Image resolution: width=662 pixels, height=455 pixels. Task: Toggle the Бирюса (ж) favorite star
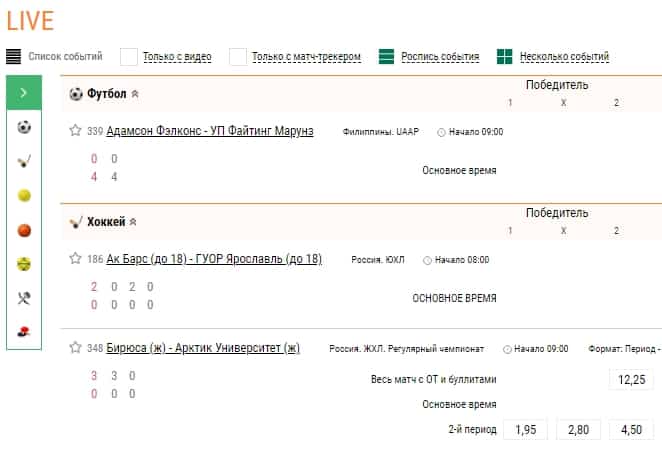pyautogui.click(x=75, y=348)
